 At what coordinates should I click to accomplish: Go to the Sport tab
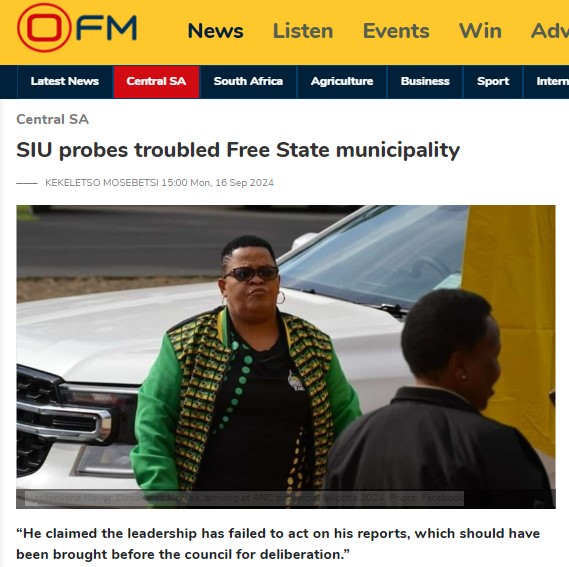click(x=493, y=81)
